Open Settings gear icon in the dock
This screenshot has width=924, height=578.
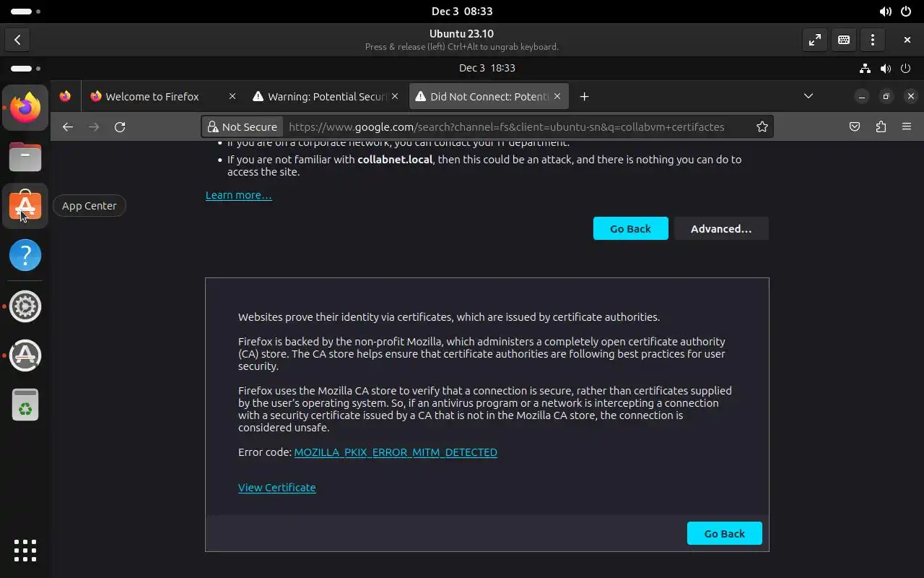pos(25,306)
